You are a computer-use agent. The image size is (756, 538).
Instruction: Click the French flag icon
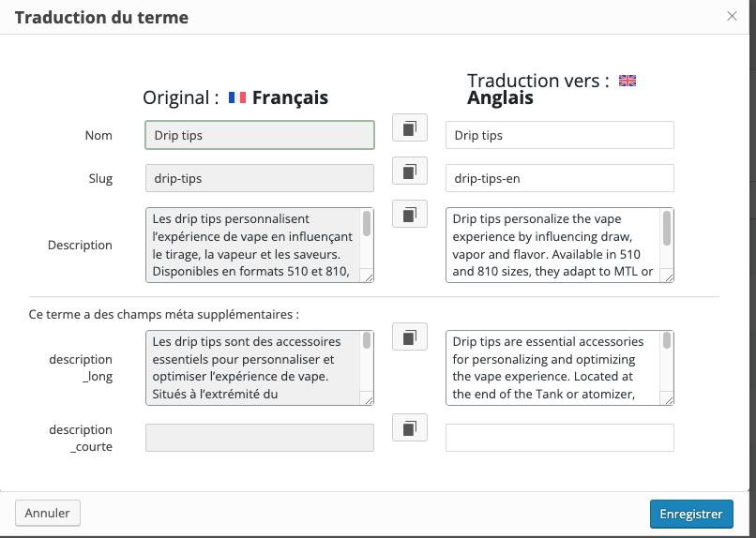click(237, 97)
